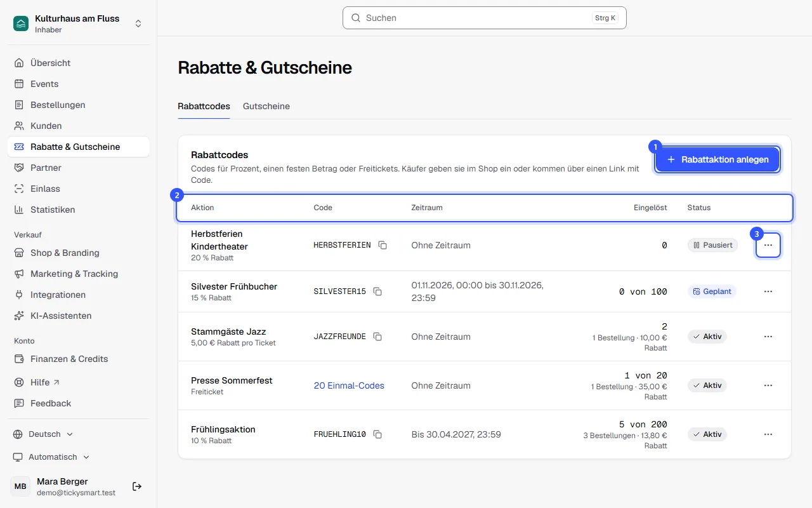Screen dimensions: 812x508
Task: Focus the Suchen search field
Action: (x=485, y=18)
